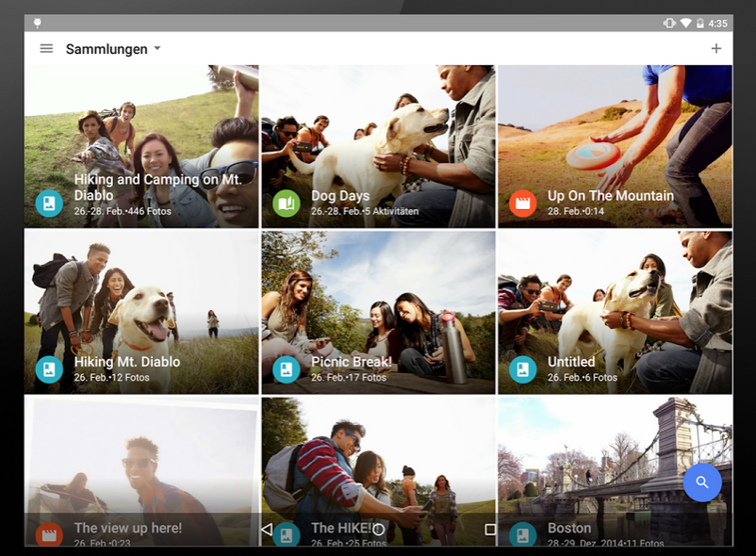Open the hamburger navigation menu

click(46, 49)
